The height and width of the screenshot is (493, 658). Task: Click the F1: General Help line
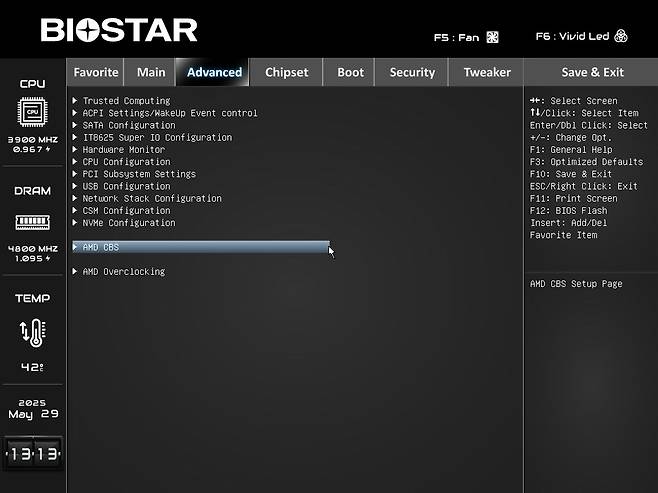tap(571, 149)
